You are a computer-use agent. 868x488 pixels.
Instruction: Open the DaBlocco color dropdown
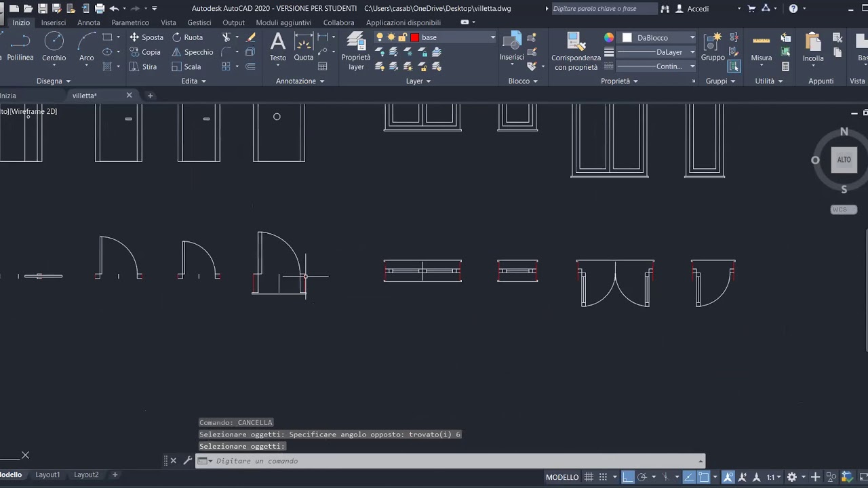692,38
